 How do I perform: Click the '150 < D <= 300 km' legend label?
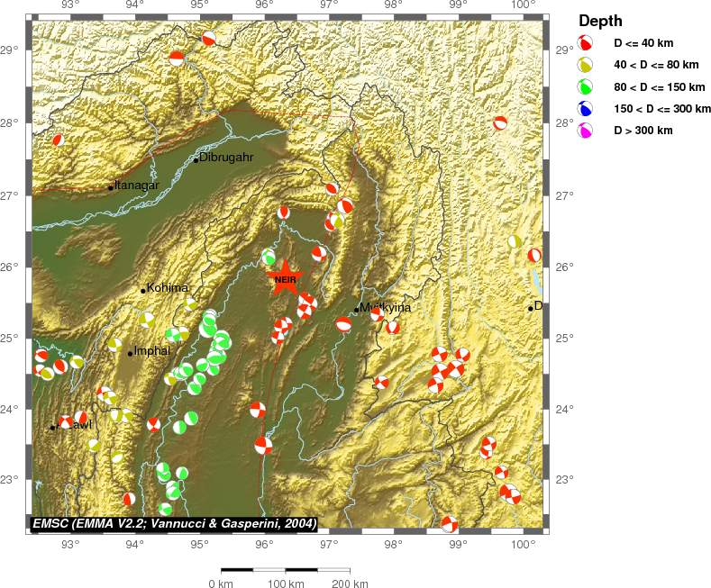pyautogui.click(x=662, y=109)
